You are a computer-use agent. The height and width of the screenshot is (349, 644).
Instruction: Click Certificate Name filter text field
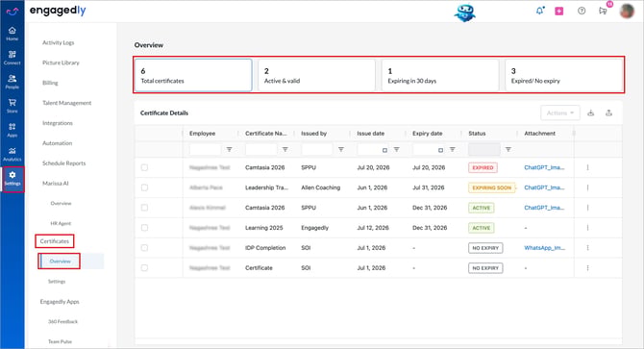(x=260, y=149)
